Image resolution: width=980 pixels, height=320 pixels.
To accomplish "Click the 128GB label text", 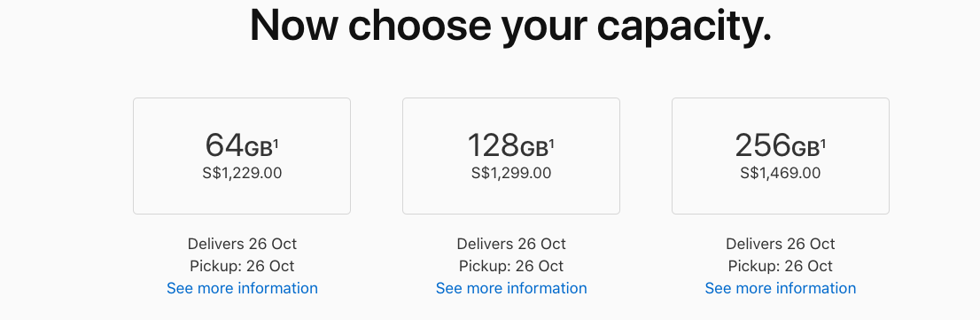I will tap(508, 145).
